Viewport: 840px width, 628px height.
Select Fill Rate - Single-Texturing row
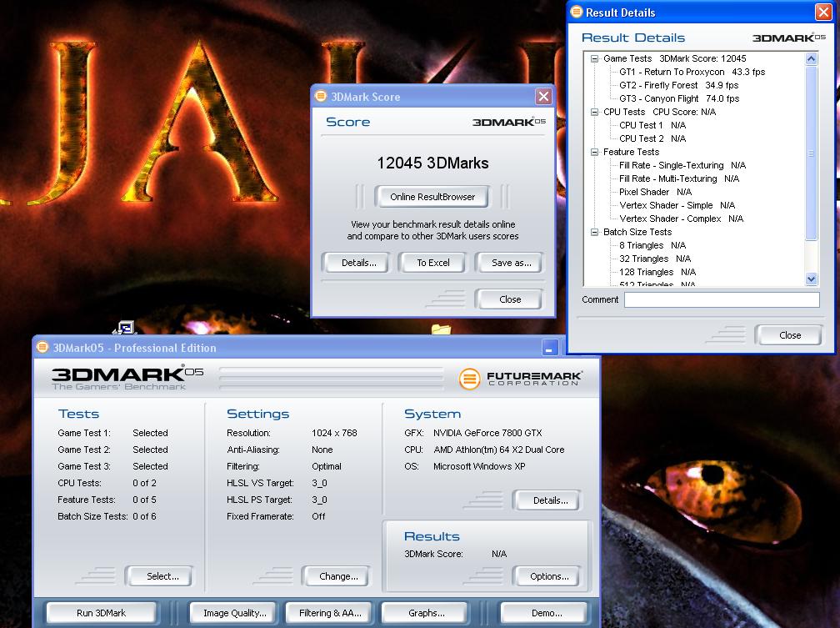[682, 166]
